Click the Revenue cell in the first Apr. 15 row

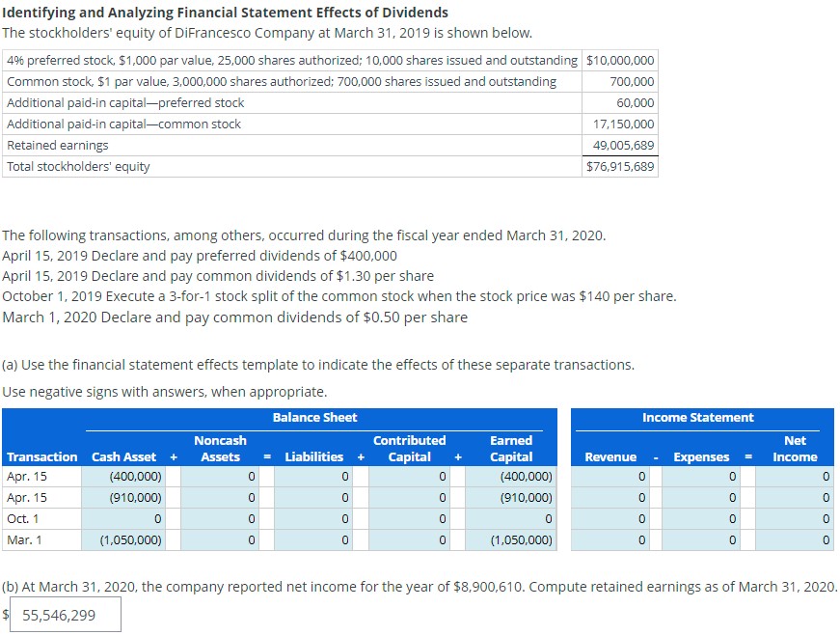(610, 475)
